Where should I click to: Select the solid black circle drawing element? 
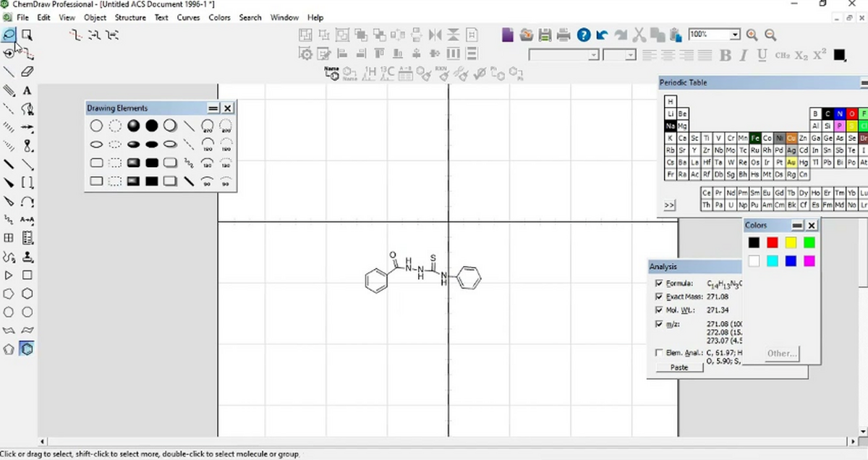[x=151, y=126]
